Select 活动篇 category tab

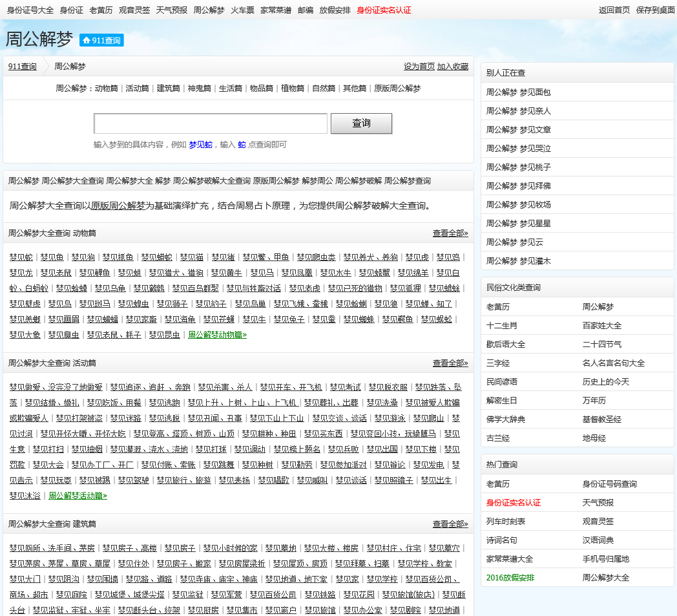(x=138, y=88)
